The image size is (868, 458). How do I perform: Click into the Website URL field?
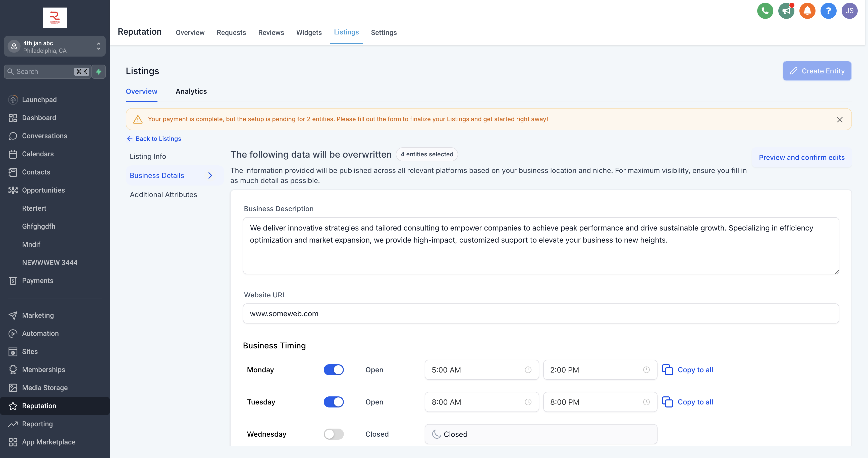click(x=541, y=314)
